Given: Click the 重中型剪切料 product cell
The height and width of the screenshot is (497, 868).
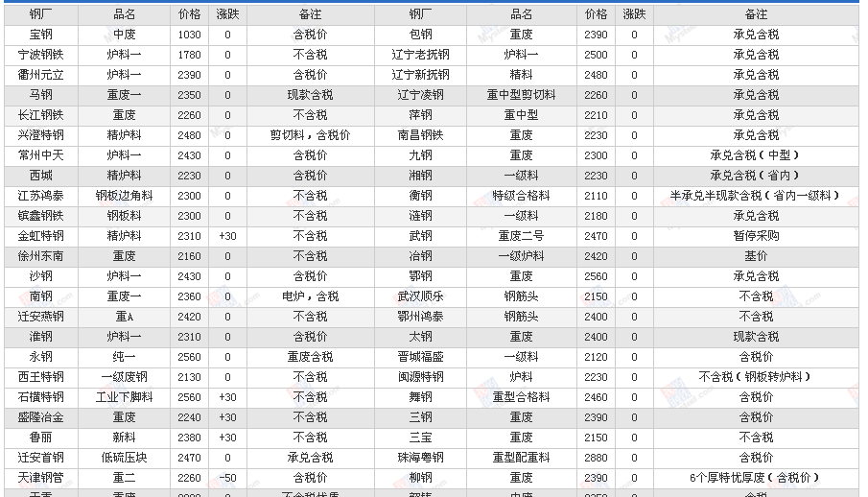Looking at the screenshot, I should (521, 95).
